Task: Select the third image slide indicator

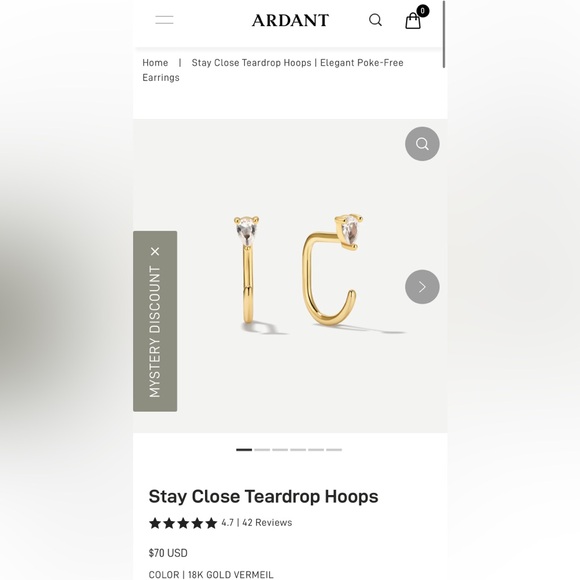Action: 280,450
